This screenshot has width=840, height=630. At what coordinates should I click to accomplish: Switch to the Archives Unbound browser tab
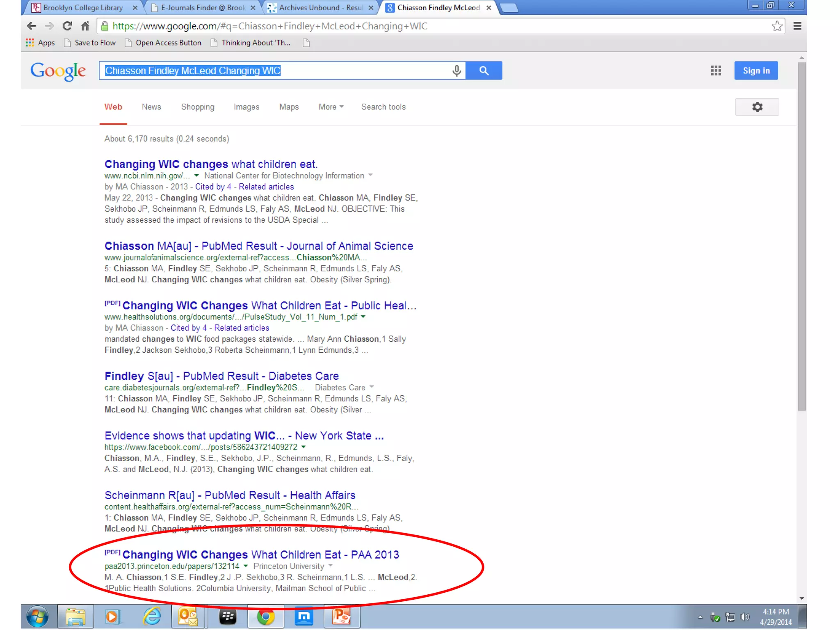point(320,8)
